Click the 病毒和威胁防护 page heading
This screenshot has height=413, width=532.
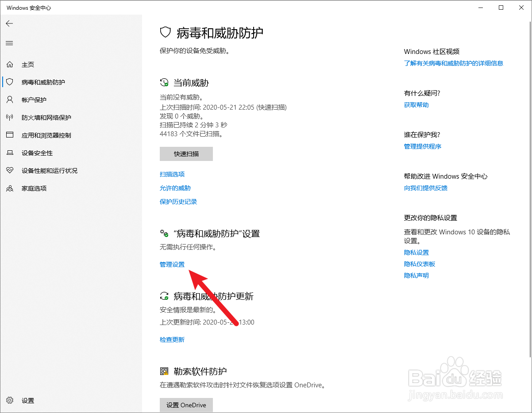[x=220, y=32]
